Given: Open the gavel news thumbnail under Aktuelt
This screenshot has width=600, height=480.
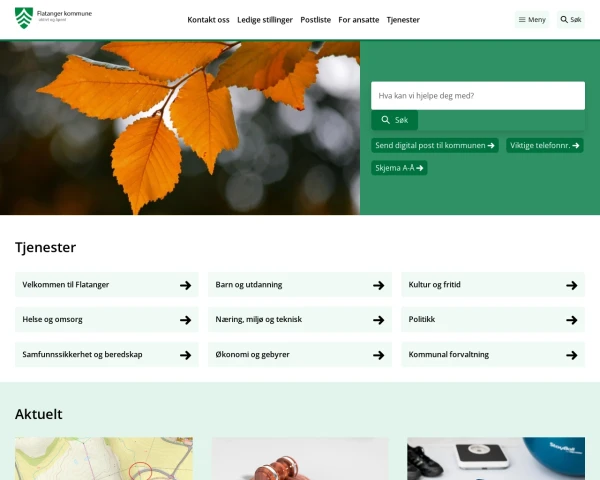Looking at the screenshot, I should pyautogui.click(x=300, y=459).
